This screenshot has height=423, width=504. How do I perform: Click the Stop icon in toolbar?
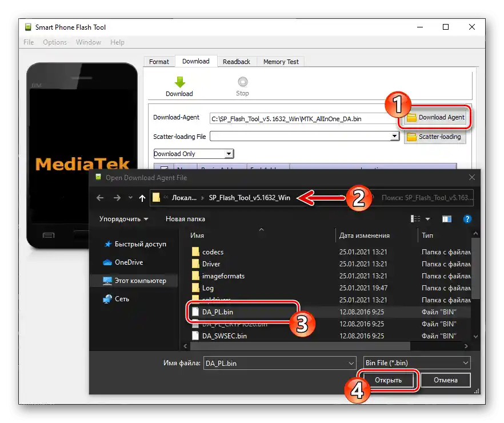tap(243, 82)
